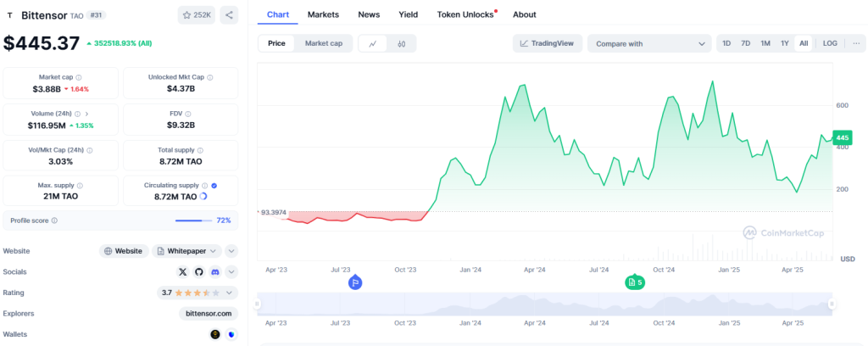Open the Website link button
Image resolution: width=868 pixels, height=346 pixels.
coord(124,251)
